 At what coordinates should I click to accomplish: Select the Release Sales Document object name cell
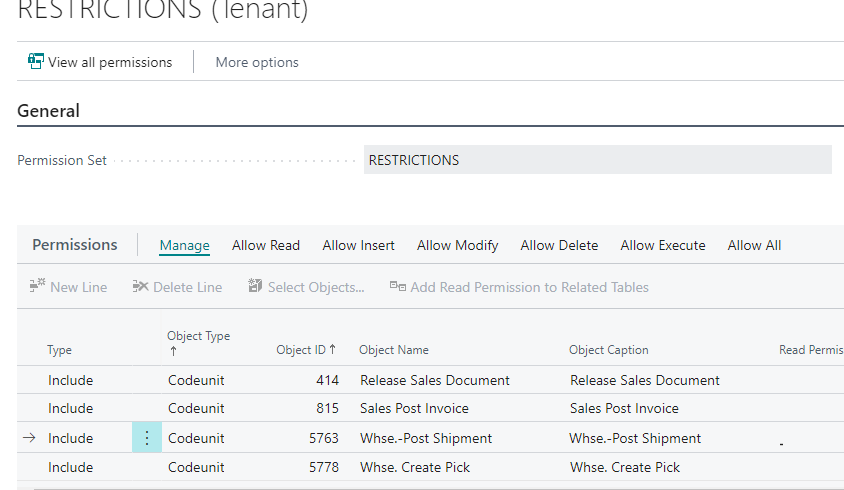coord(435,380)
